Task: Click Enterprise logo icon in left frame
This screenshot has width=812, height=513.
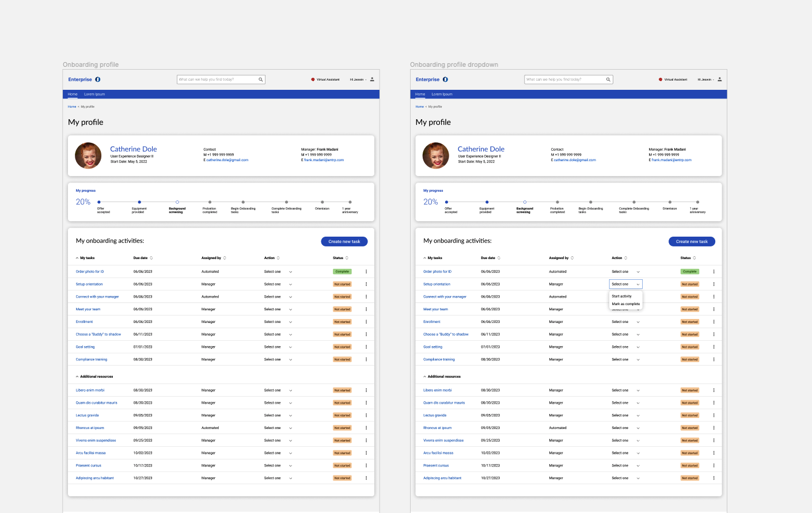Action: [x=98, y=79]
